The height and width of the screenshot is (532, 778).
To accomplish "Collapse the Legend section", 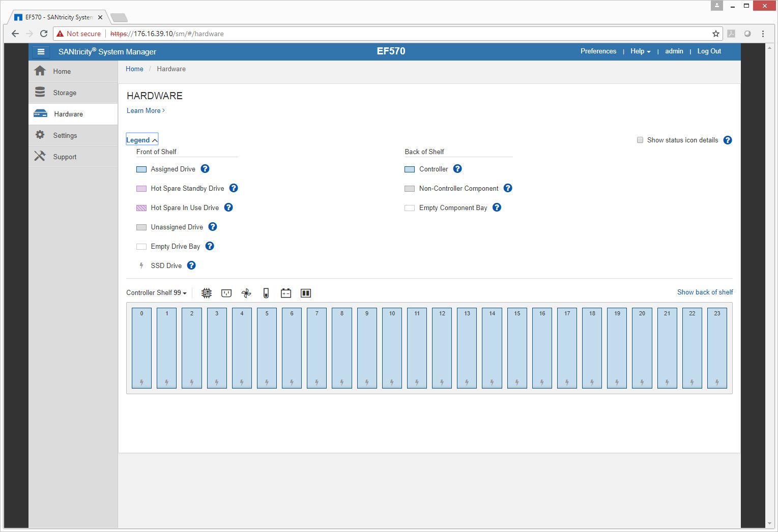I will 142,140.
